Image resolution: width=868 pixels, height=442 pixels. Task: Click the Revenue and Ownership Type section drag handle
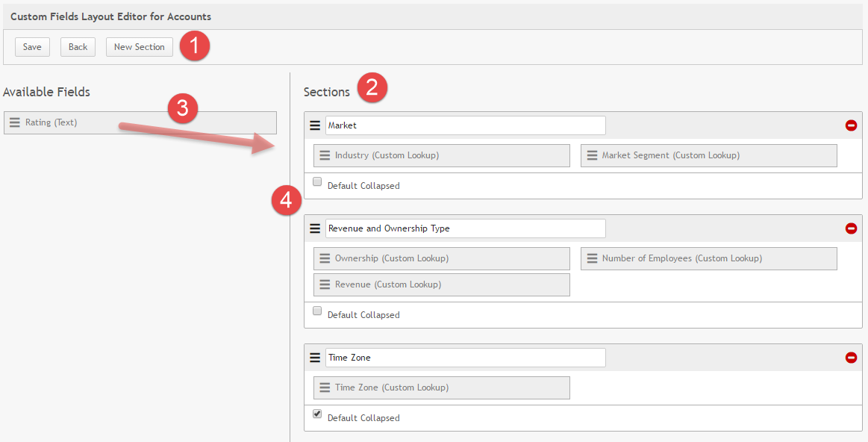tap(314, 228)
